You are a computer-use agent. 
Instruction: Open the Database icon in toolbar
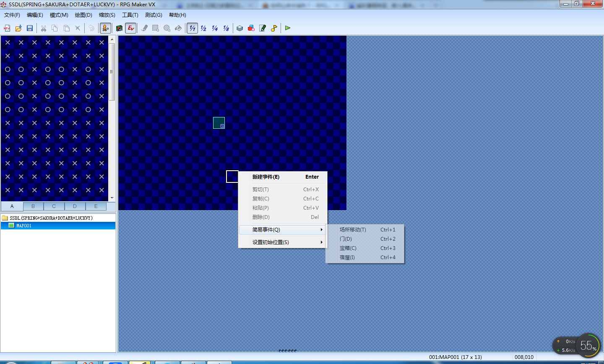coord(240,28)
